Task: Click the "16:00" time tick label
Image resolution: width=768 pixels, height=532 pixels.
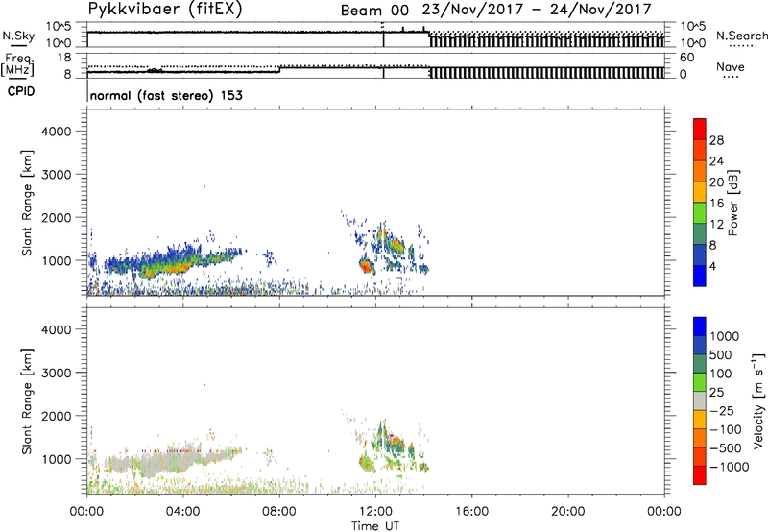Action: click(x=471, y=512)
